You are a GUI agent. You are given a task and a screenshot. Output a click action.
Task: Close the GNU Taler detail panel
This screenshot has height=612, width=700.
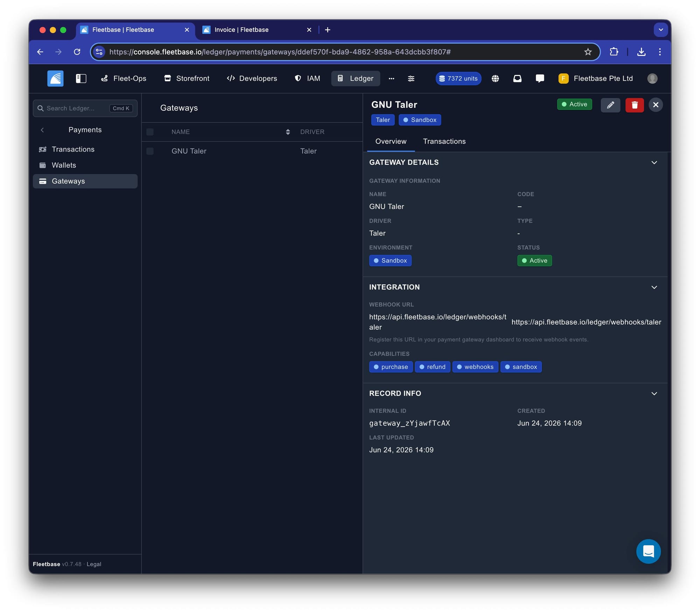656,105
